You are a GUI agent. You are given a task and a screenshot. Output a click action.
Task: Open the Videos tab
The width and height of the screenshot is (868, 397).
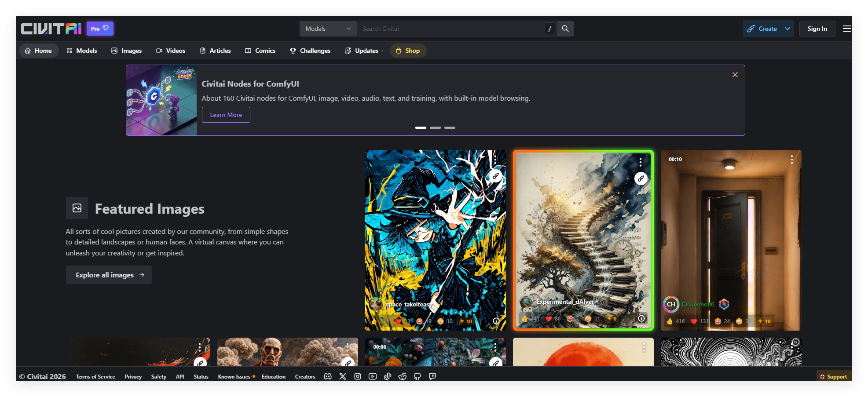pos(171,51)
